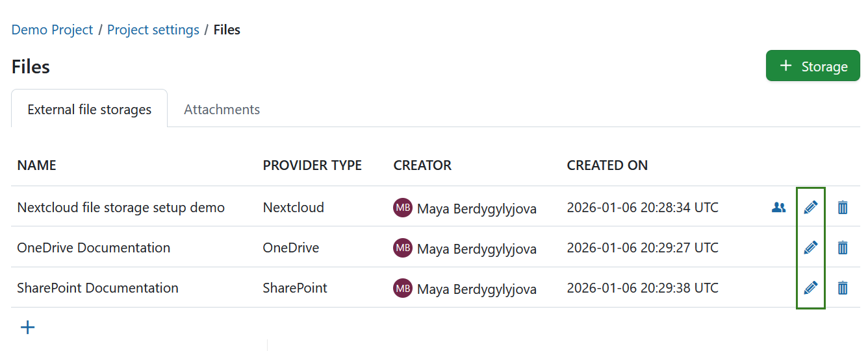Open members icon for Nextcloud storage

778,208
